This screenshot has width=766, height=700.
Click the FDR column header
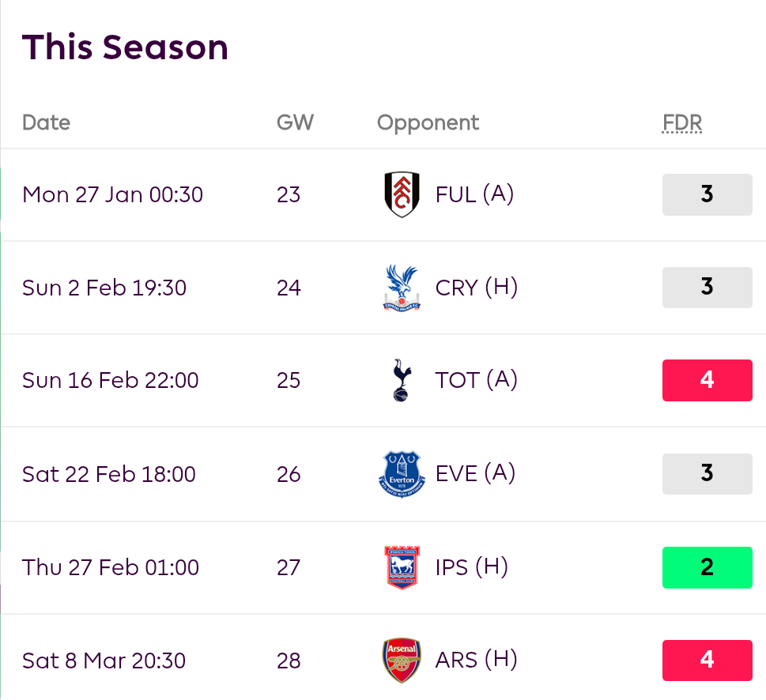click(x=681, y=122)
